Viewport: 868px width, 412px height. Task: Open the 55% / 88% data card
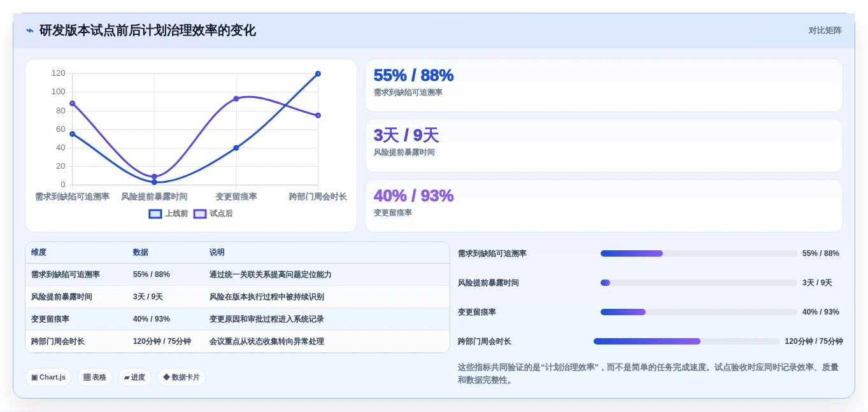click(x=604, y=85)
